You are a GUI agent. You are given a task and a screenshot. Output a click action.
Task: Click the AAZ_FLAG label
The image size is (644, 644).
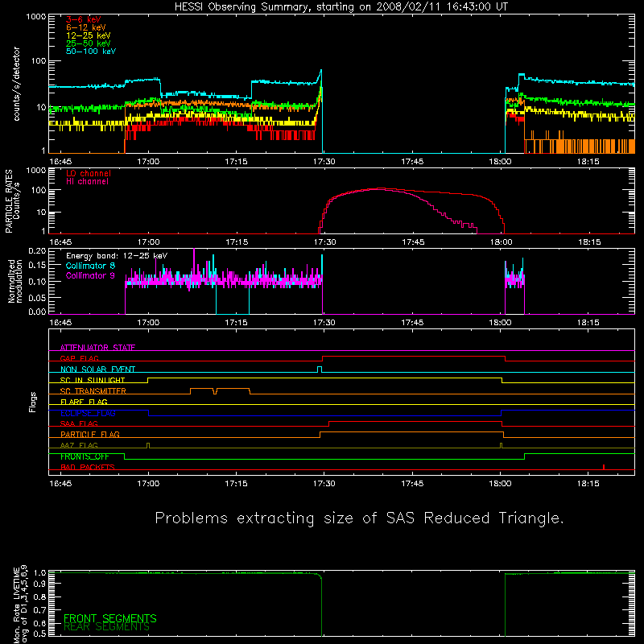pos(79,446)
